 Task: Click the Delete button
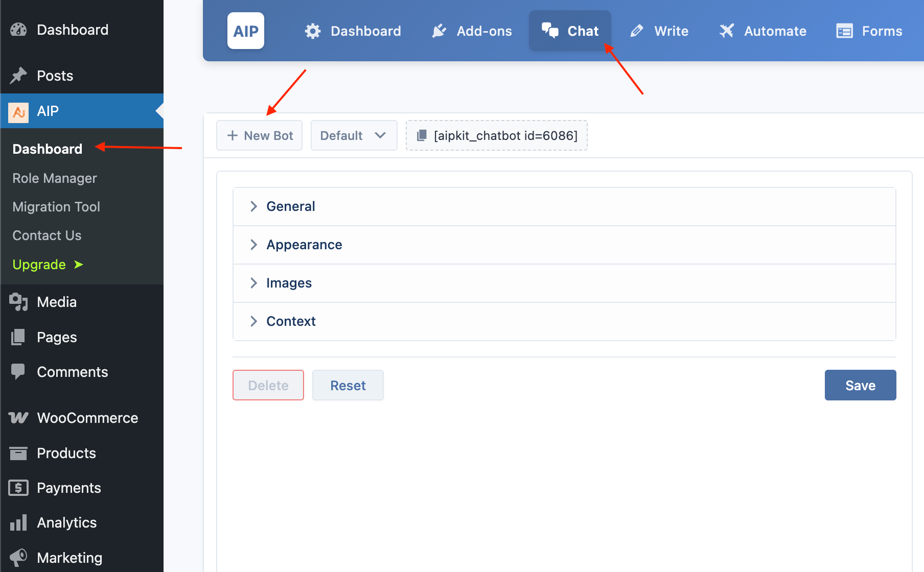pos(268,385)
